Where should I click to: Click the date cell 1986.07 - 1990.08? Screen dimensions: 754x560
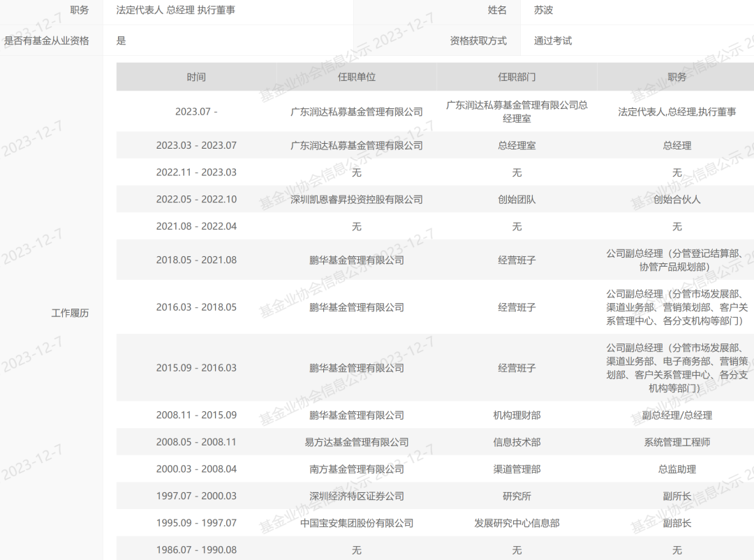[196, 550]
